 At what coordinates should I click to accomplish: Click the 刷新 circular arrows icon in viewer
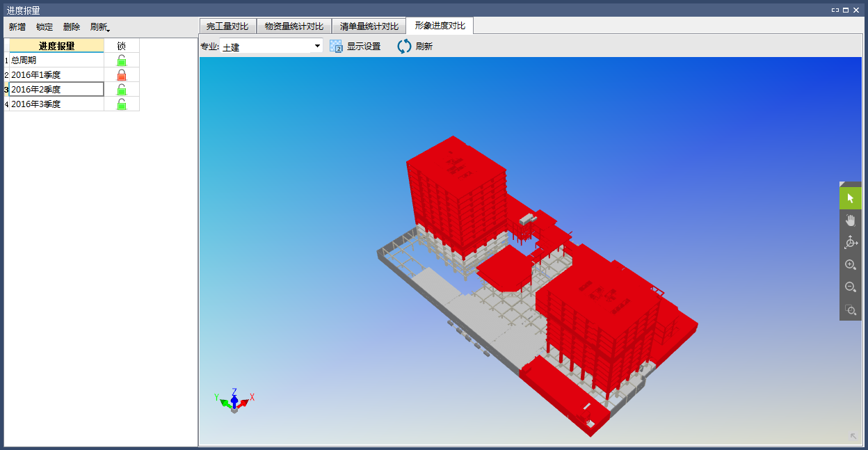point(404,47)
